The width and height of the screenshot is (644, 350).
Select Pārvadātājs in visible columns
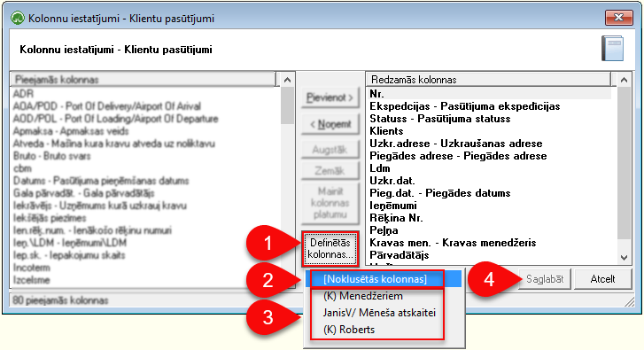pos(490,255)
